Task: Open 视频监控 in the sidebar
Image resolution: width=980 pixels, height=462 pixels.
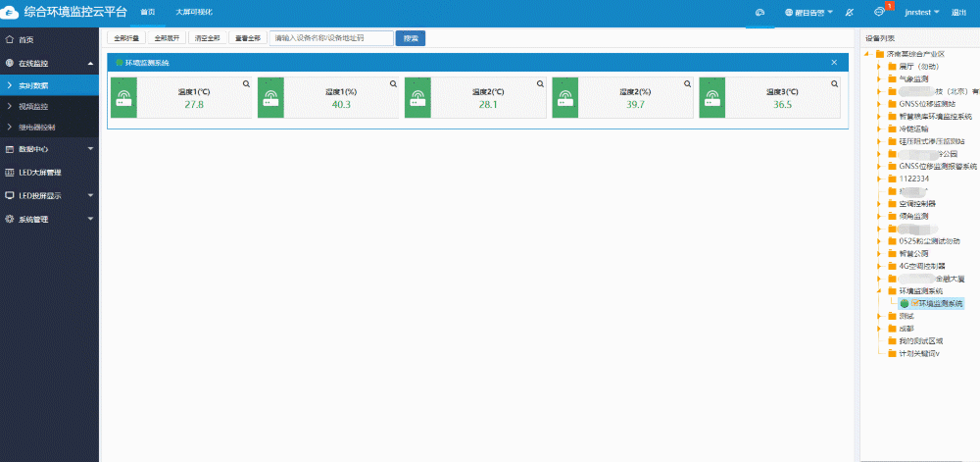Action: click(x=49, y=106)
